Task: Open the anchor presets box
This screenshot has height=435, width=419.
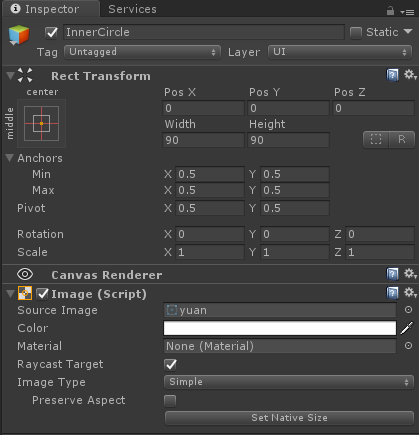Action: [41, 123]
